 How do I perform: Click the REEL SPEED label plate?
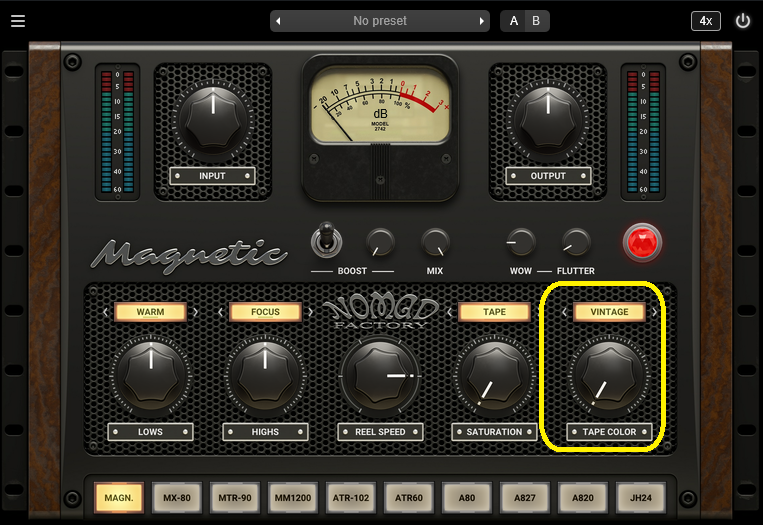380,432
